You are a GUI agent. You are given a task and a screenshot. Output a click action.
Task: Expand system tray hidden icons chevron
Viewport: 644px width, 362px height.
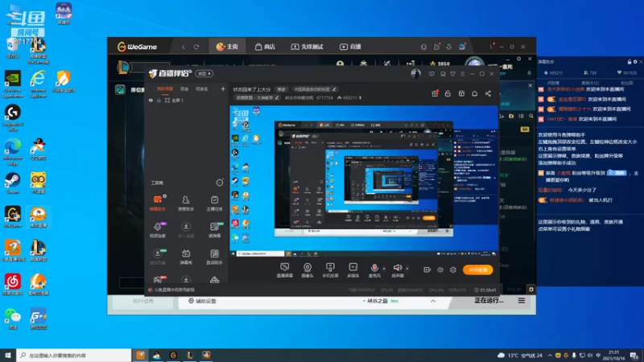(550, 356)
